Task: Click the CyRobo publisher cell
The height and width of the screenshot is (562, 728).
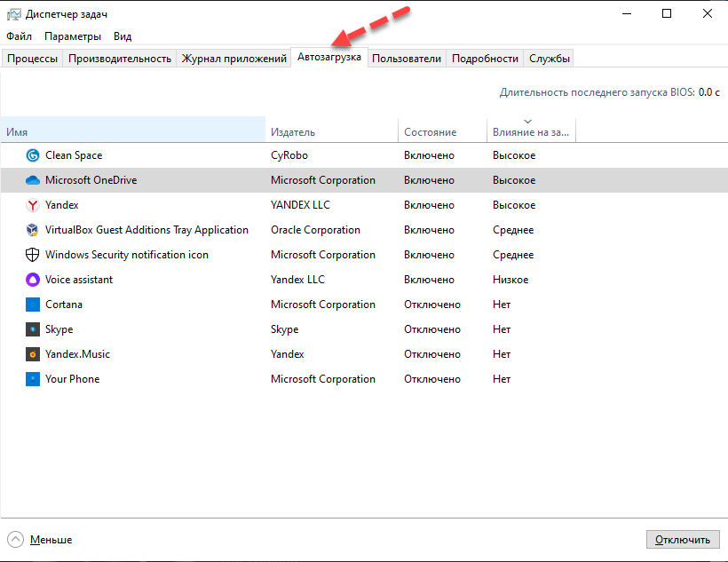Action: click(x=289, y=155)
